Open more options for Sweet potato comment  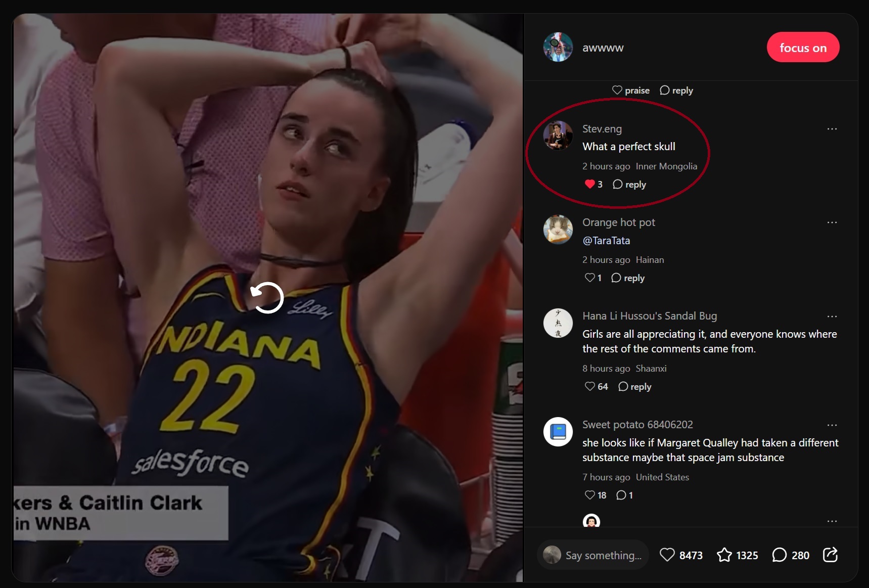(x=832, y=425)
